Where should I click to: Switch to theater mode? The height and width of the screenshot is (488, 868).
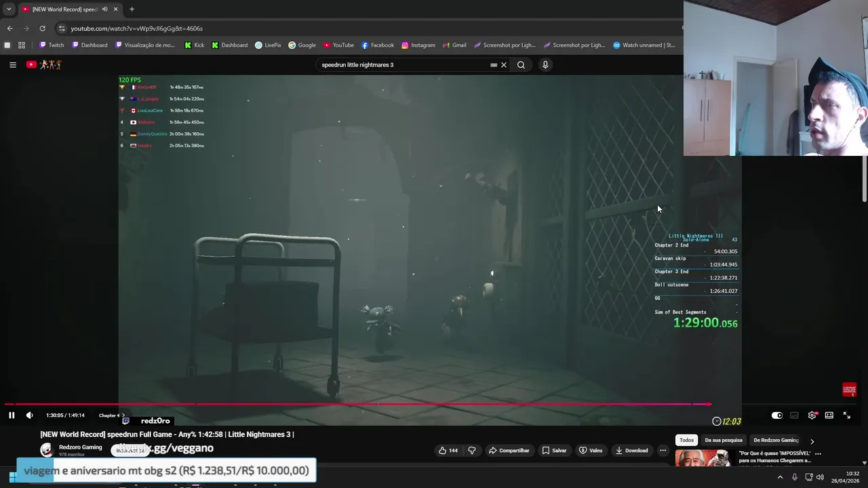coord(829,415)
